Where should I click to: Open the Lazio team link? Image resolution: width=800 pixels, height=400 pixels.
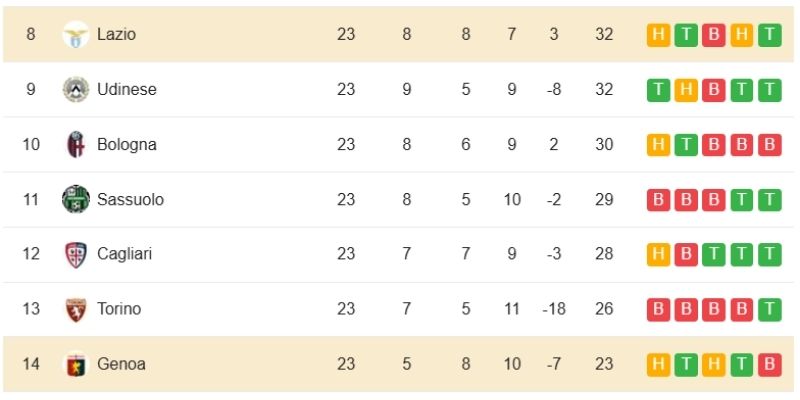(116, 34)
